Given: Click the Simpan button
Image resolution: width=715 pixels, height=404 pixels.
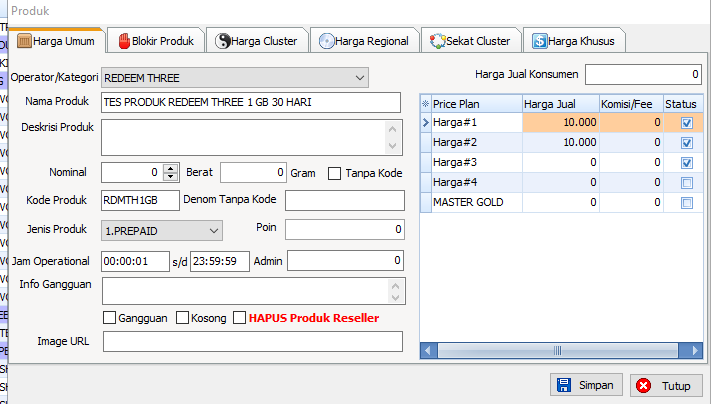Looking at the screenshot, I should click(586, 385).
